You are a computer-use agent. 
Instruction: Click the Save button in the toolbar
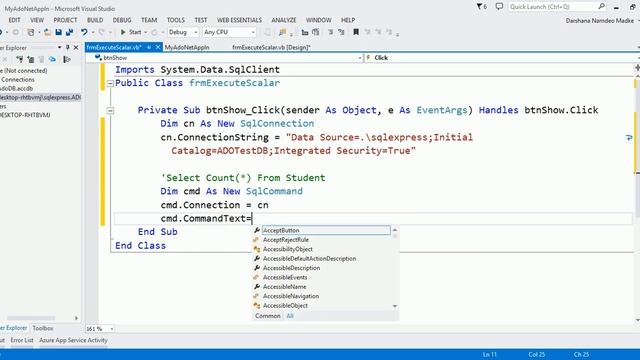tap(58, 32)
